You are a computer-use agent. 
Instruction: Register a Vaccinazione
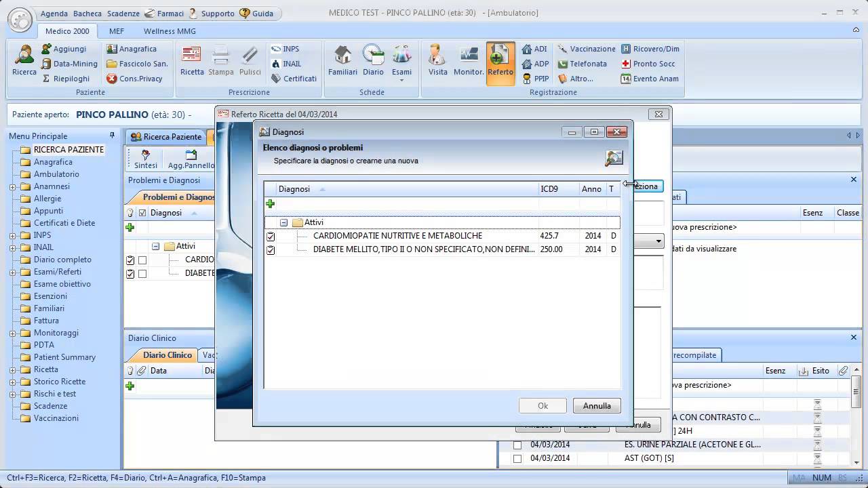coord(587,49)
